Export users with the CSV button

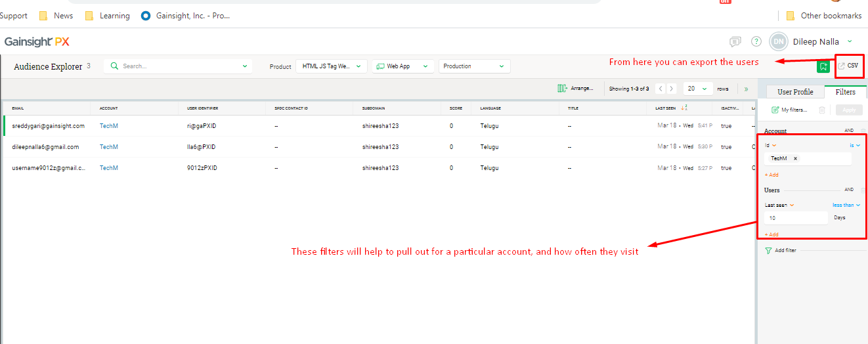pyautogui.click(x=848, y=66)
